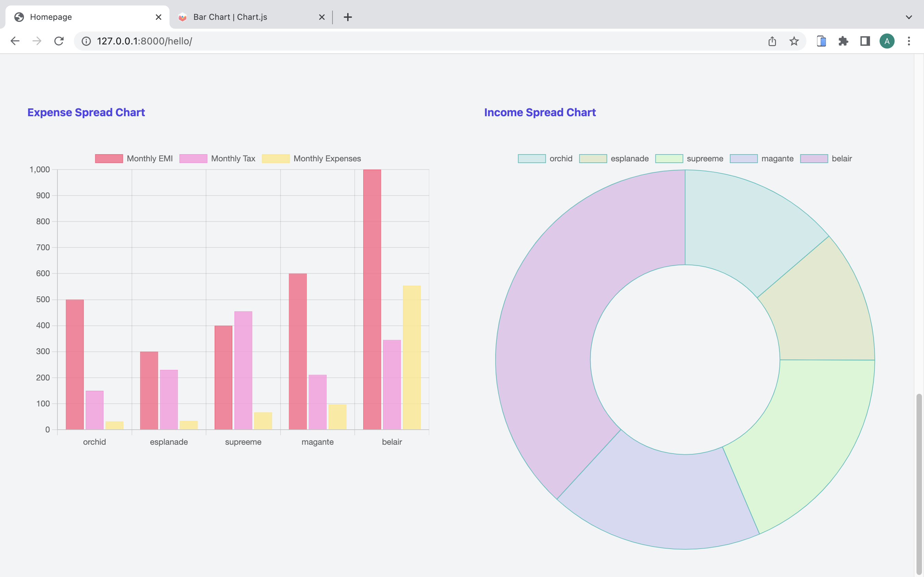Click the browser forward arrow
Image resolution: width=924 pixels, height=577 pixels.
coord(37,41)
